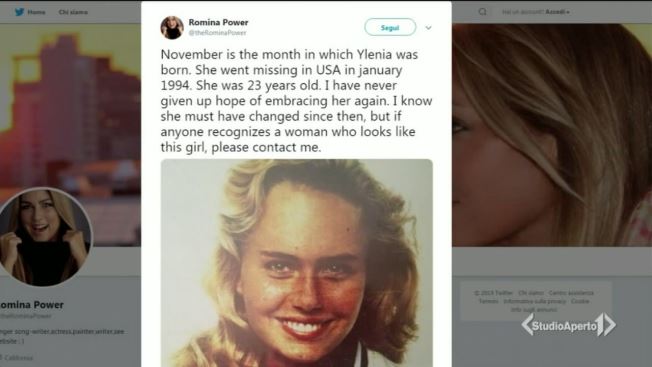Screen dimensions: 652x367
Task: Open Chi siamo in top navigation
Action: click(73, 12)
